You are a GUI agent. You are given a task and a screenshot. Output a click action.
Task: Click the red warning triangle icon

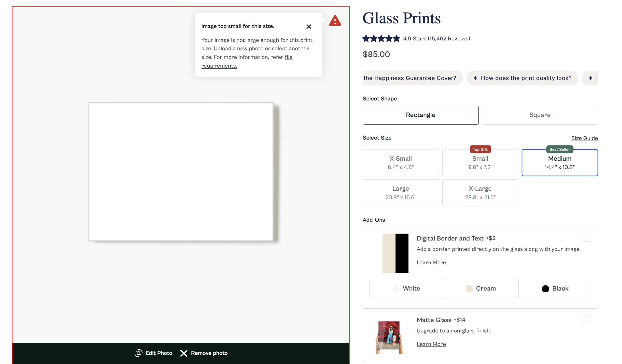click(x=335, y=21)
